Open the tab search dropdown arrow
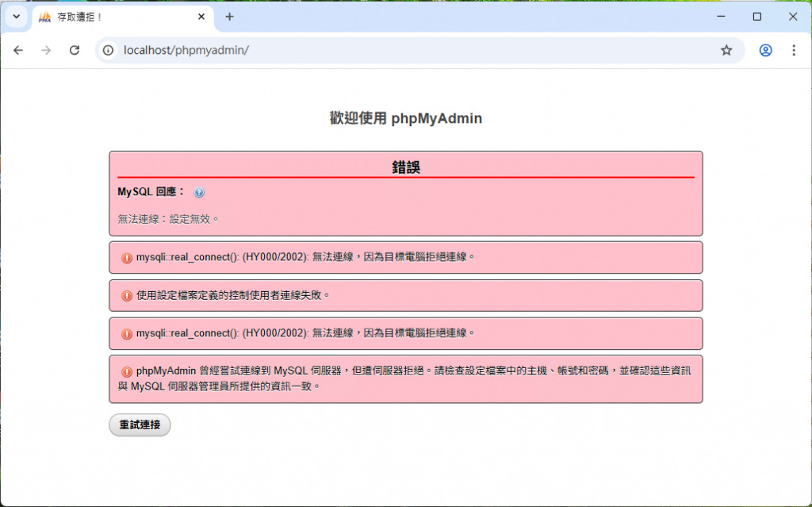812x507 pixels. pos(17,17)
